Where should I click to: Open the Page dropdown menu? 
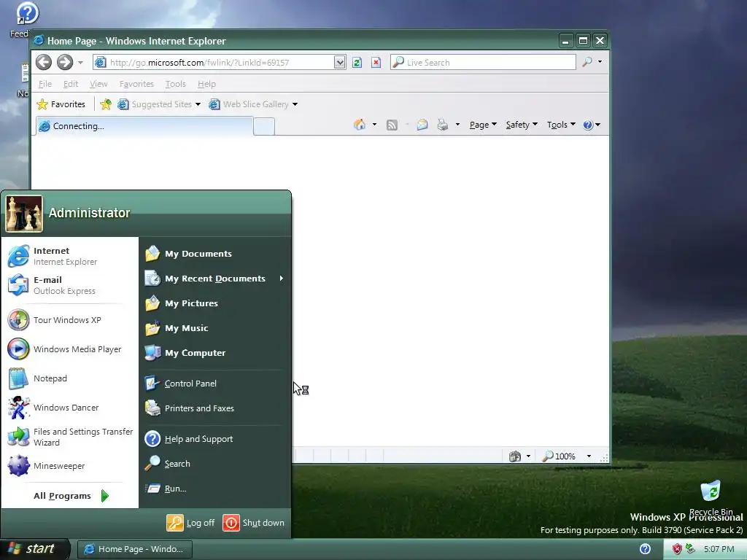(x=483, y=125)
